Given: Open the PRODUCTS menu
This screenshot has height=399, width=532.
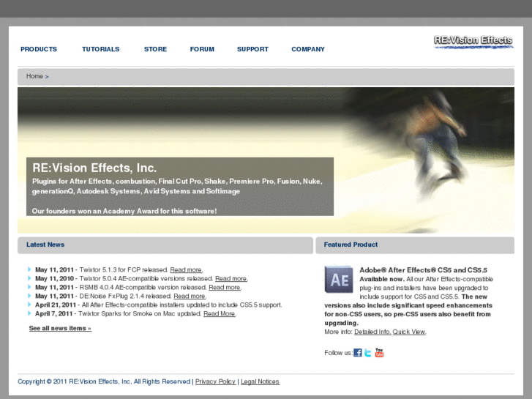Looking at the screenshot, I should 39,49.
